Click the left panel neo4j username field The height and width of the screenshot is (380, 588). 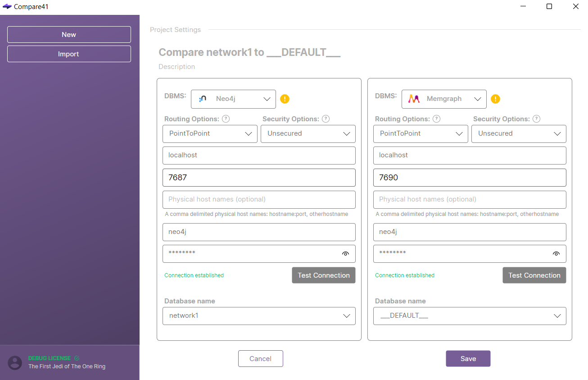(x=259, y=232)
